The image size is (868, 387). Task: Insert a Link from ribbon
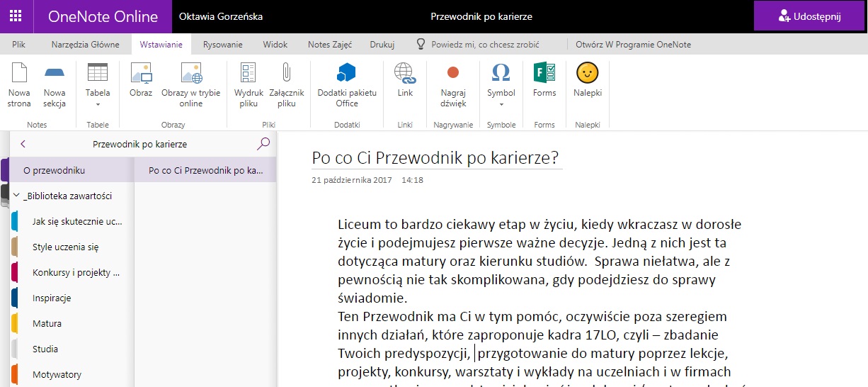405,80
